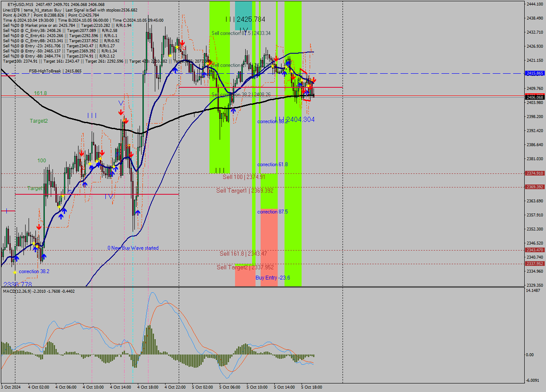
Task: Click the 2343.470 price axis tag
Action: click(534, 250)
